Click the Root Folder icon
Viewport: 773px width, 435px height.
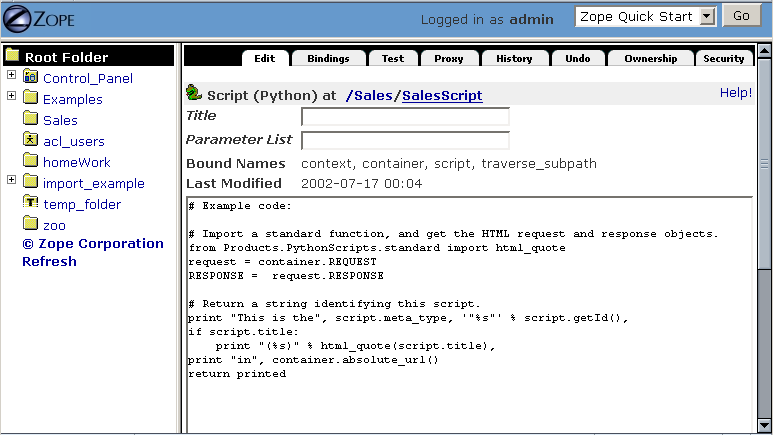(x=12, y=56)
